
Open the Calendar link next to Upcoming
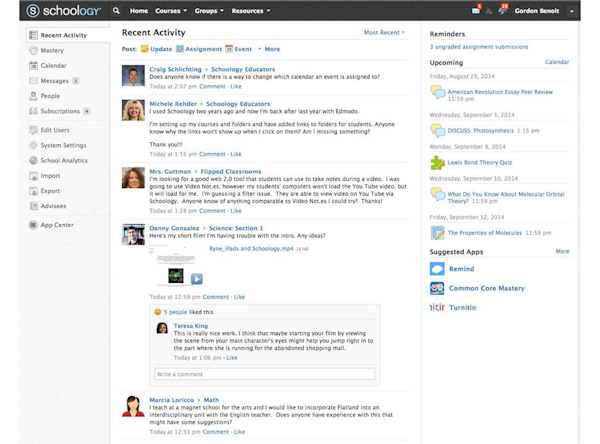coord(557,62)
